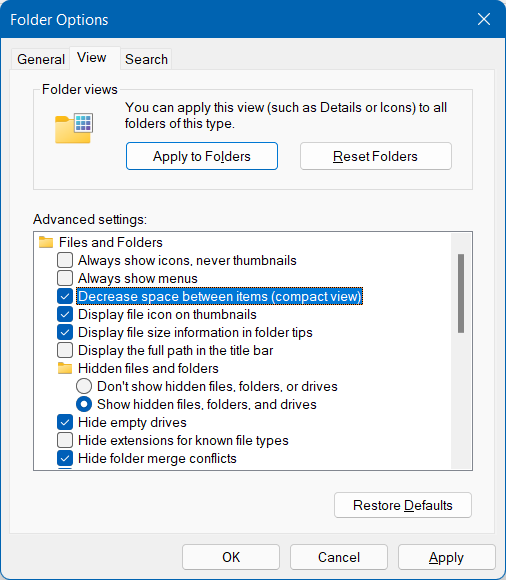Open the Search tab
Screen dimensions: 506x580
click(146, 59)
